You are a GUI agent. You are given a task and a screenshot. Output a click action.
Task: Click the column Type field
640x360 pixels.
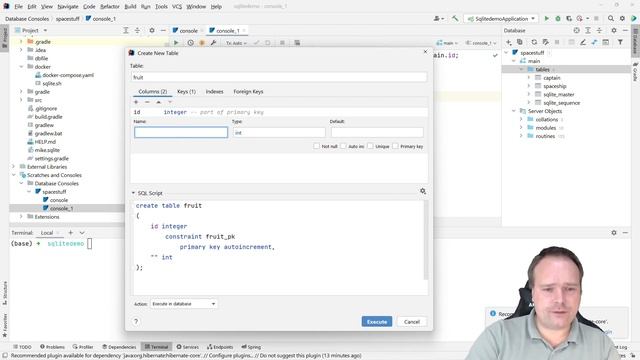point(279,132)
